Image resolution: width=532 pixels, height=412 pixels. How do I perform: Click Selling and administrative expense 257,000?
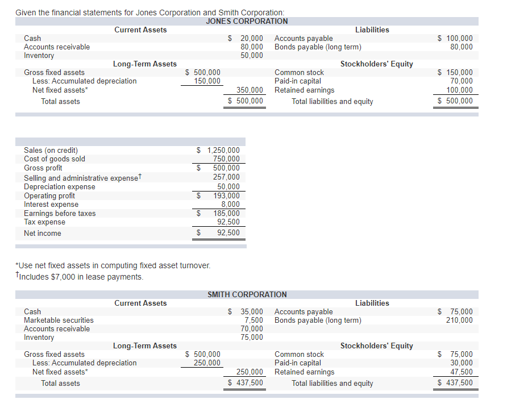226,177
